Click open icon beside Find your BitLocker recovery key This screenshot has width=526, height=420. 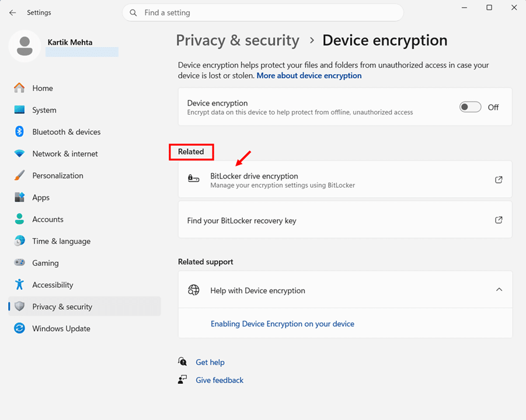click(499, 220)
